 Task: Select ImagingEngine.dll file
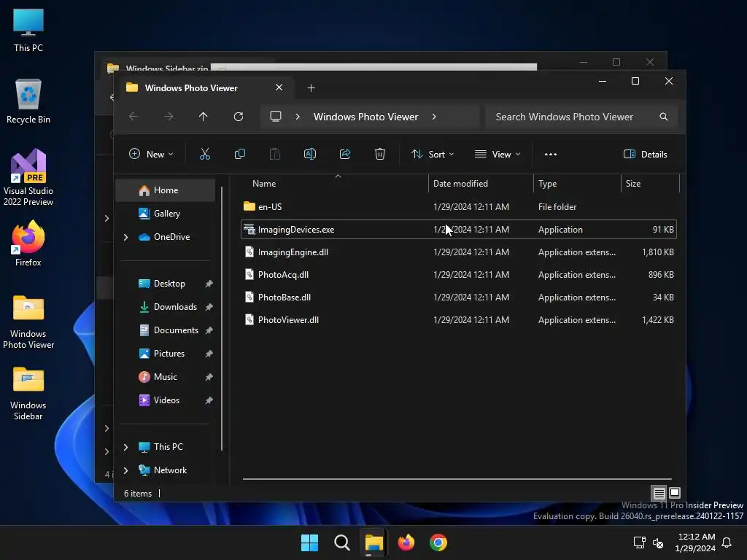(x=458, y=252)
